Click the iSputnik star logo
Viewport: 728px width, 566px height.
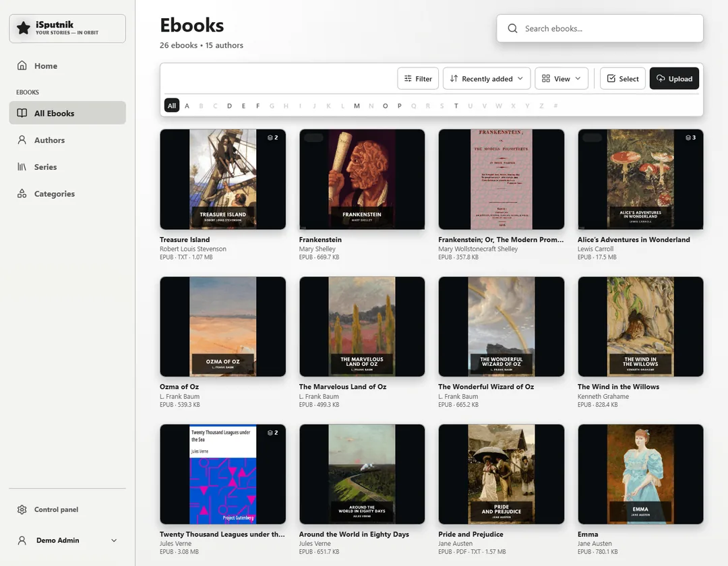[x=23, y=28]
